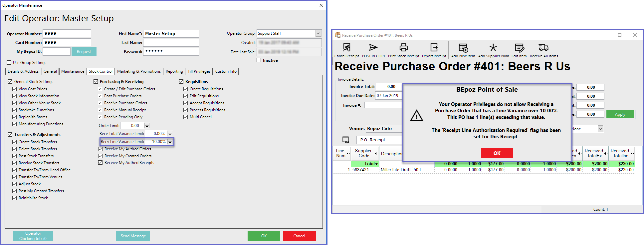
Task: Click the Invoice Due Date field
Action: 389,96
